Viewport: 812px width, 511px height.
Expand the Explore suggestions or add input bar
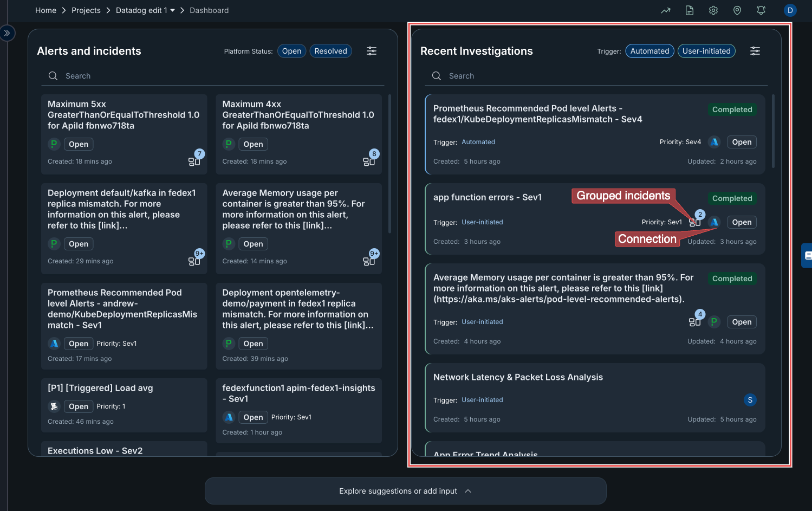[x=405, y=491]
